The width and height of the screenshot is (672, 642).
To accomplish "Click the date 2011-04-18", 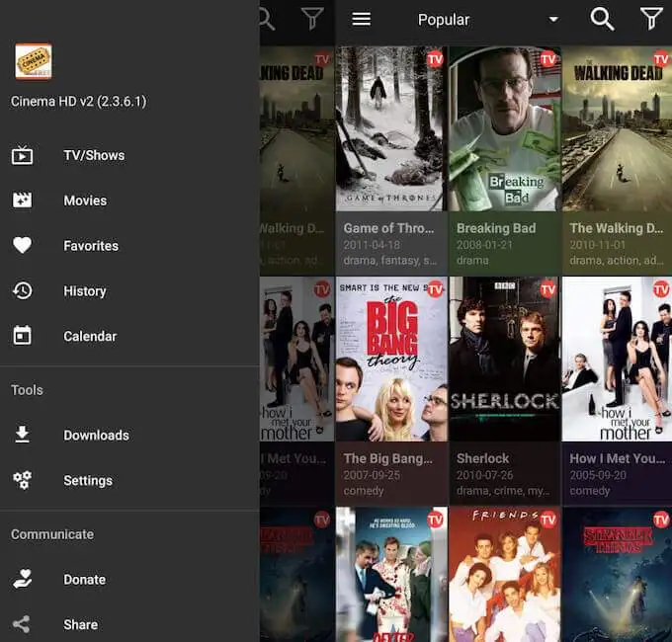I will (x=372, y=245).
